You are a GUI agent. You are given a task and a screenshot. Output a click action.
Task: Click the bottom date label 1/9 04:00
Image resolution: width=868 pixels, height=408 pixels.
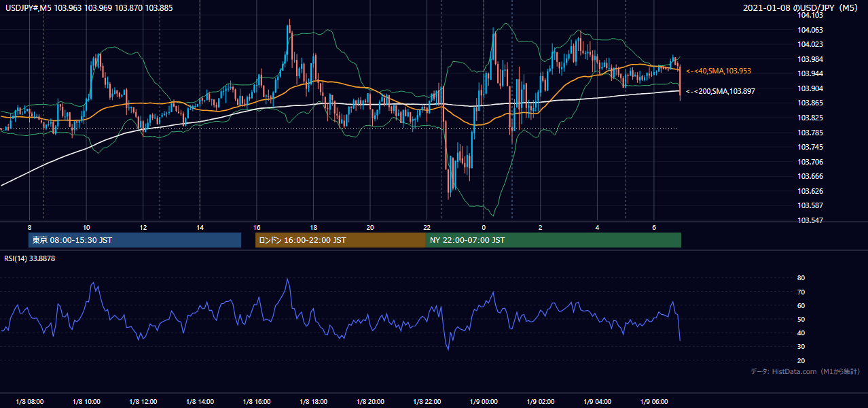click(x=597, y=402)
